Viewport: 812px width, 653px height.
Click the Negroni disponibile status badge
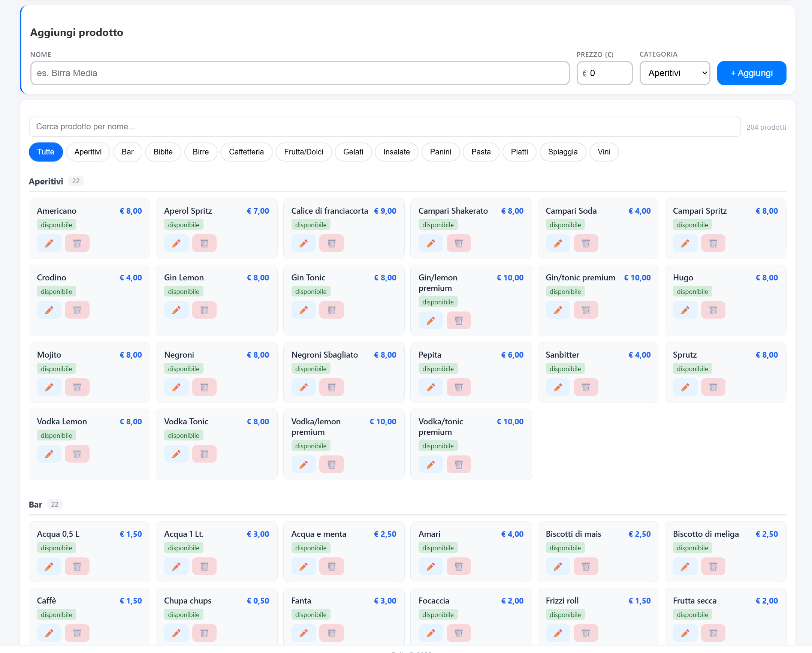[x=183, y=368]
